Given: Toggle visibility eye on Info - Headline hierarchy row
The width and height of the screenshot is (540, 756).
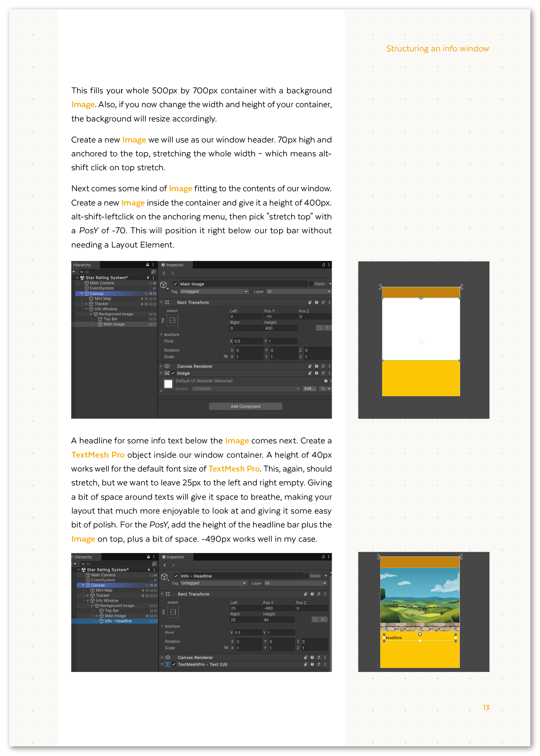Looking at the screenshot, I should [x=155, y=621].
